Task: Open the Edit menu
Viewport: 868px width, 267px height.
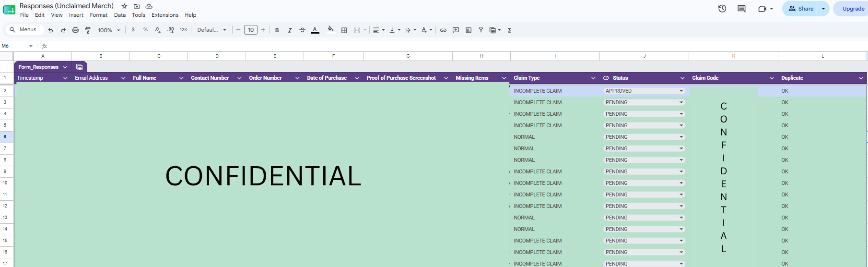Action: (x=40, y=15)
